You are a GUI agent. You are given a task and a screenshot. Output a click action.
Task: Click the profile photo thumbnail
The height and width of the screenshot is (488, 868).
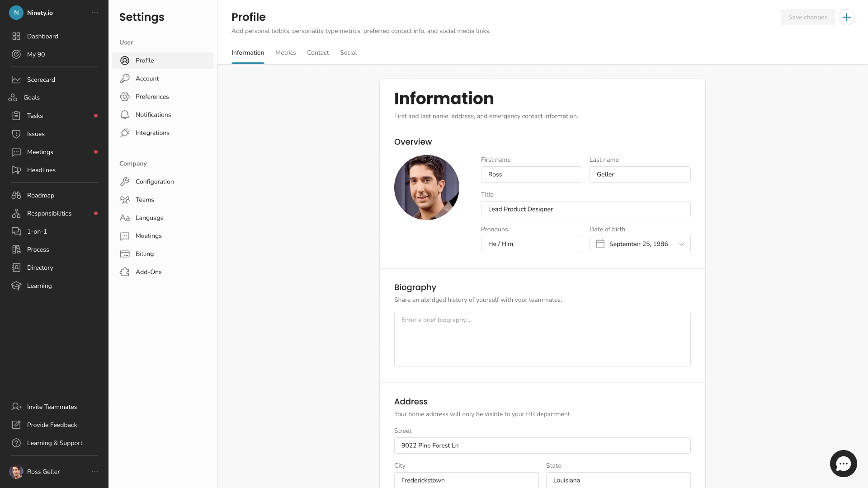(x=426, y=188)
